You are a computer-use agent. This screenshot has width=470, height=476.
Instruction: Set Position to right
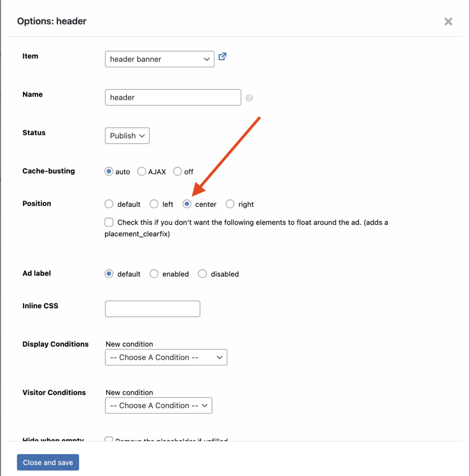(230, 204)
